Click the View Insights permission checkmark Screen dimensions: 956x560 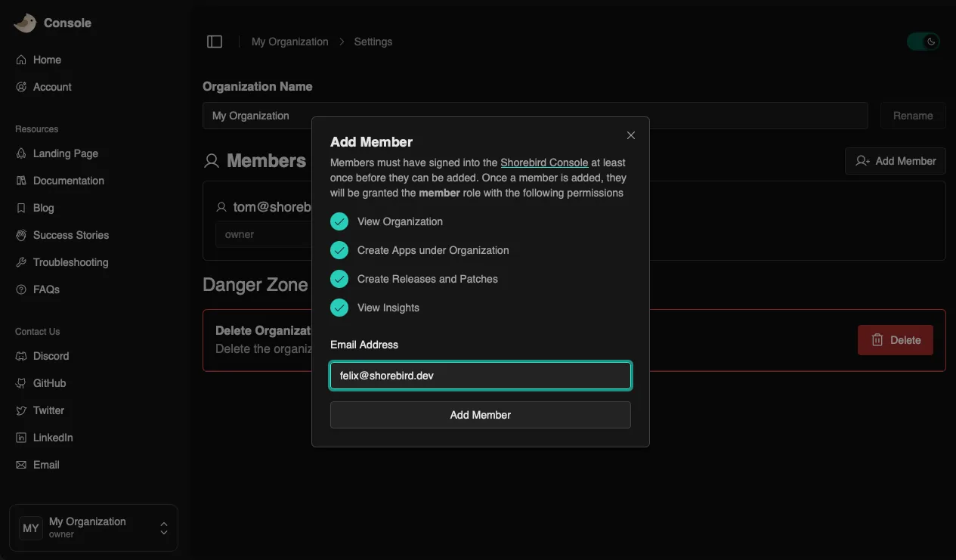[339, 308]
